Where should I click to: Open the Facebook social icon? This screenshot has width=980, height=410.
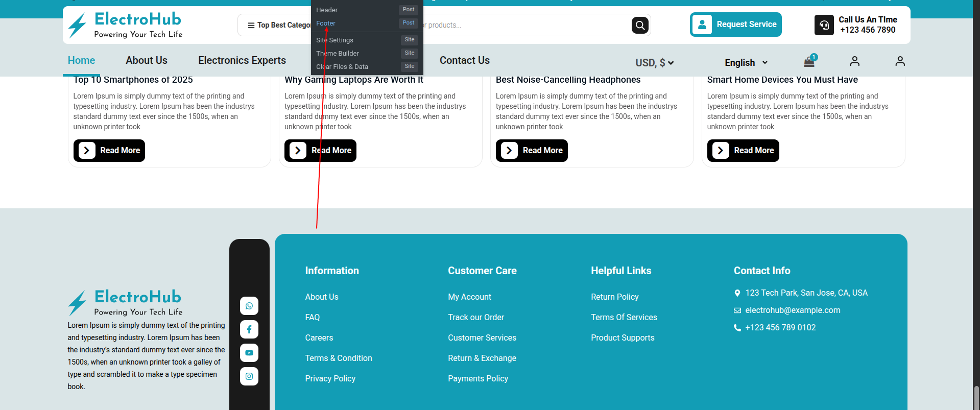pyautogui.click(x=249, y=329)
